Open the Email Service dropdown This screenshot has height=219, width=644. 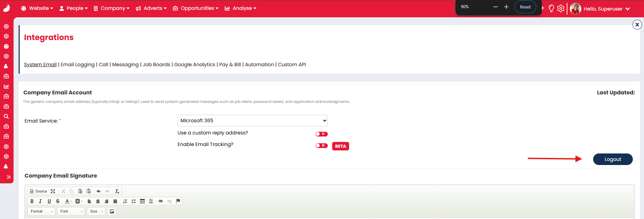click(x=253, y=121)
